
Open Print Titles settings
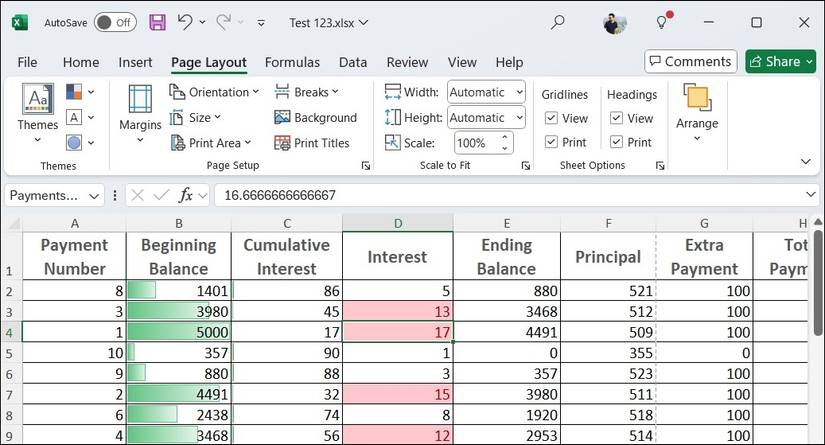tap(311, 143)
